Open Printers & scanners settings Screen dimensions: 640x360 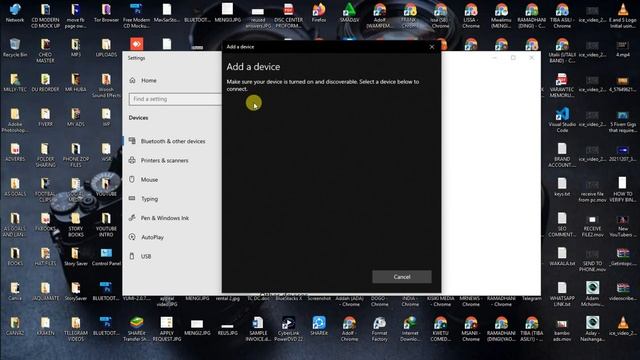click(164, 160)
